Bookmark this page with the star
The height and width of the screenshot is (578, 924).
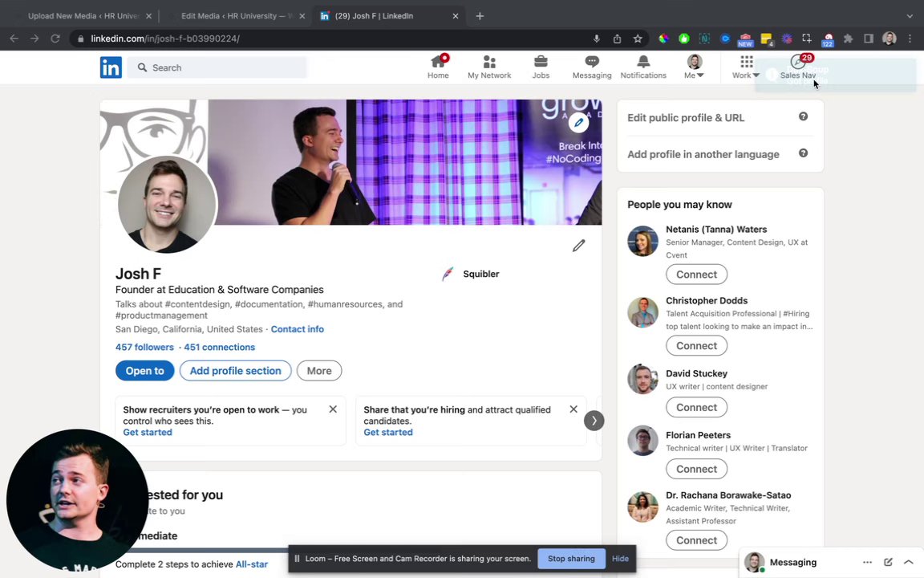click(638, 39)
